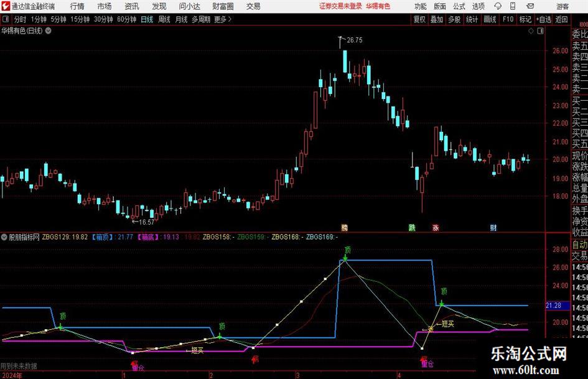The width and height of the screenshot is (588, 379).
Task: Click the 复权 toolbar button
Action: pos(419,19)
